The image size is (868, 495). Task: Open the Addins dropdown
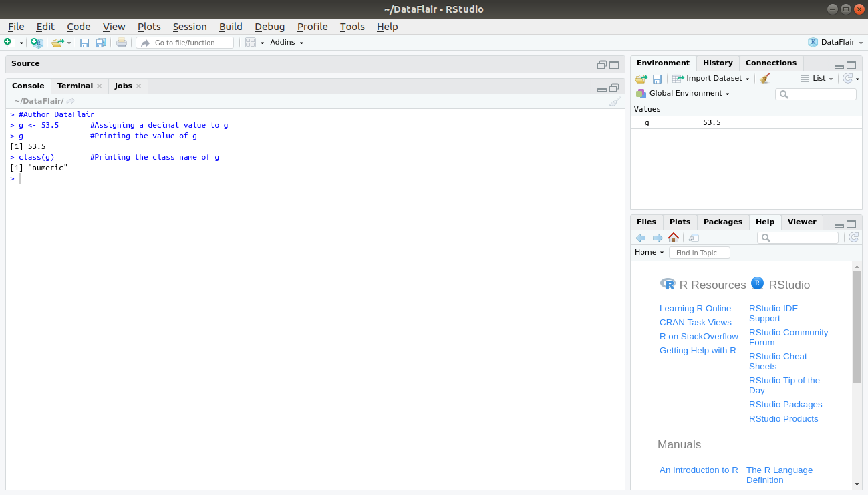point(287,43)
